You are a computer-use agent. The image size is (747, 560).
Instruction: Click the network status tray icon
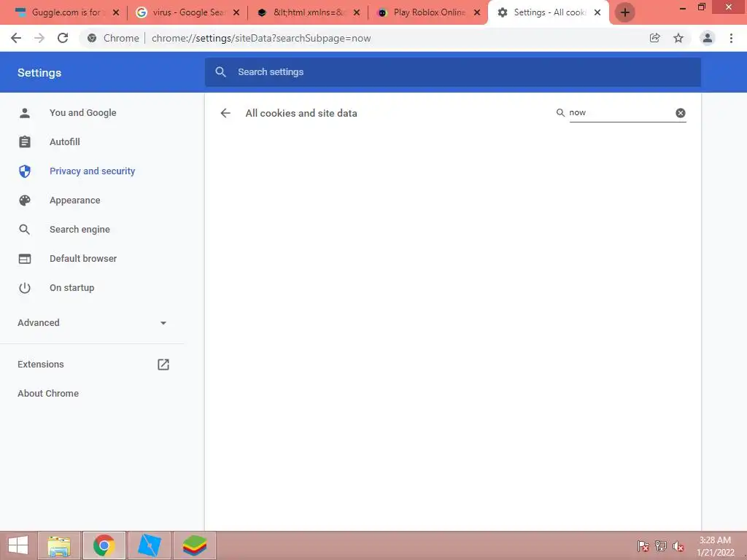pyautogui.click(x=661, y=545)
